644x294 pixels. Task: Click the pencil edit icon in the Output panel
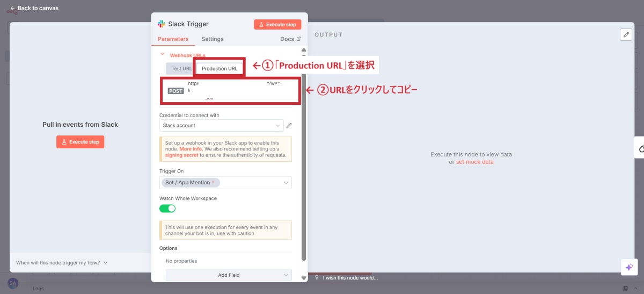pos(626,35)
